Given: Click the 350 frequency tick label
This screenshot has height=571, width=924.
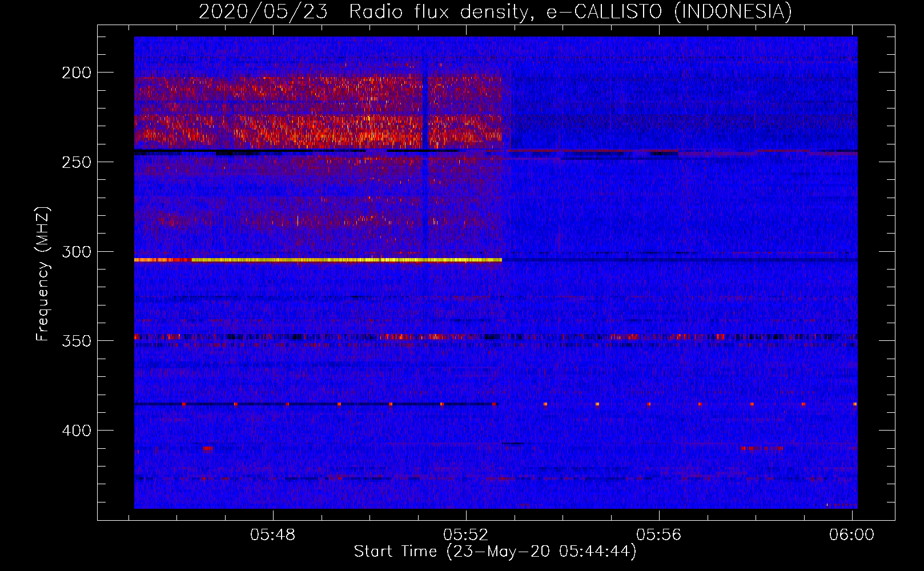Looking at the screenshot, I should point(77,341).
